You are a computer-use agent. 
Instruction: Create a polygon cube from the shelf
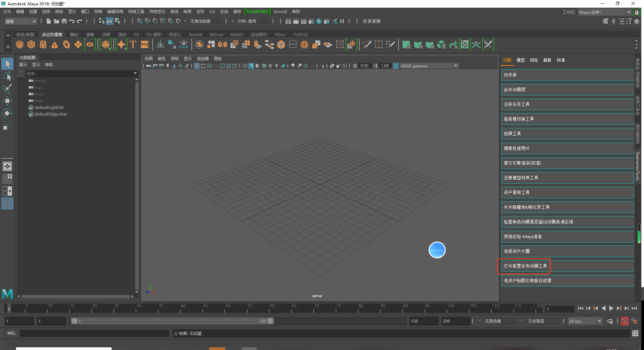tap(31, 44)
